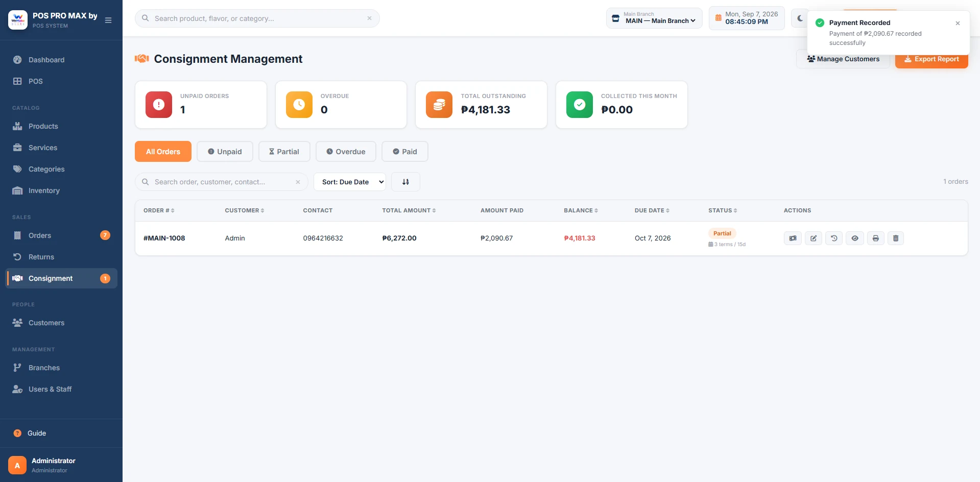Open Users & Staff in sidebar

click(61, 389)
